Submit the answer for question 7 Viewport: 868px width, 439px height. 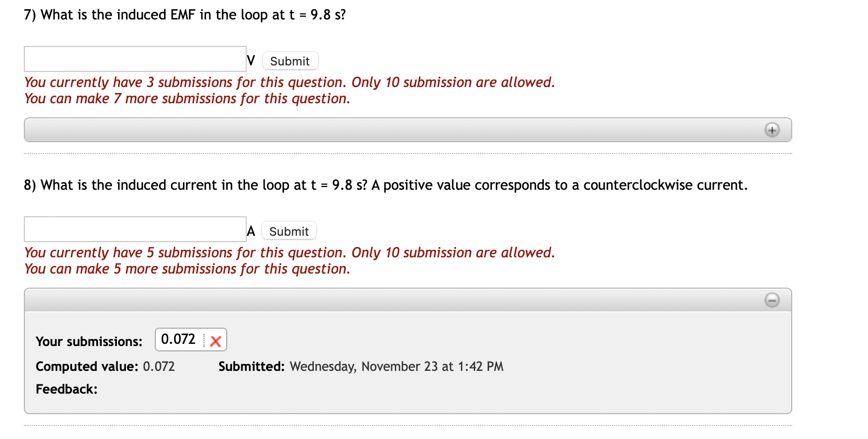tap(290, 61)
